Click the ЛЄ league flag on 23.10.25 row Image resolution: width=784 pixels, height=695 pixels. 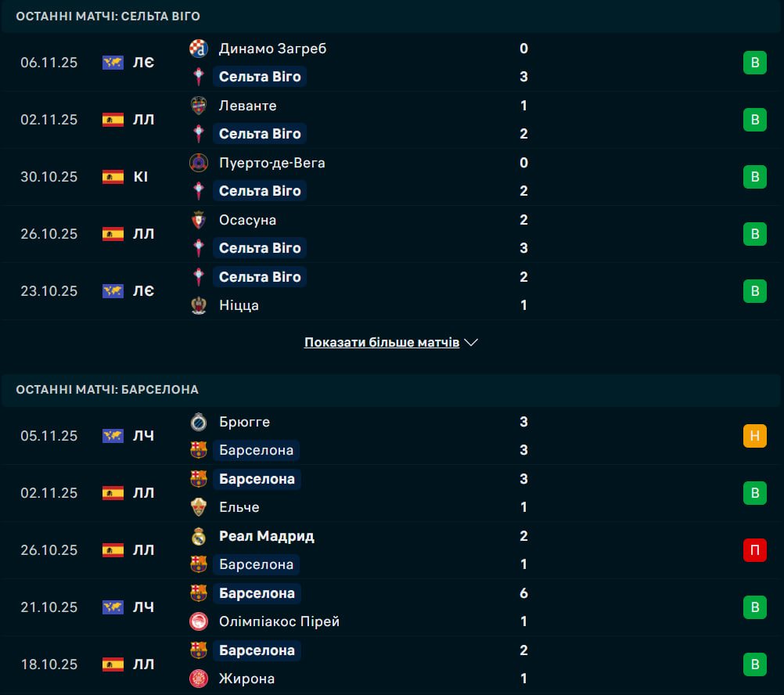113,291
